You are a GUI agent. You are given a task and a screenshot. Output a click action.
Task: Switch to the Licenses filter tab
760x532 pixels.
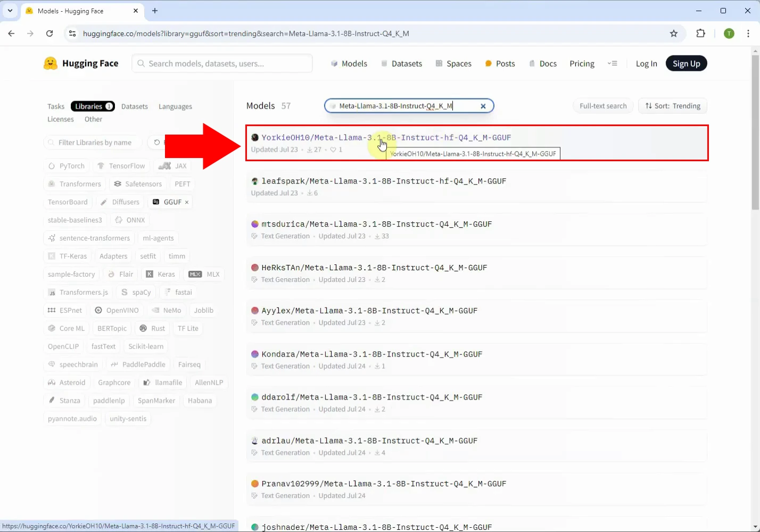point(61,119)
